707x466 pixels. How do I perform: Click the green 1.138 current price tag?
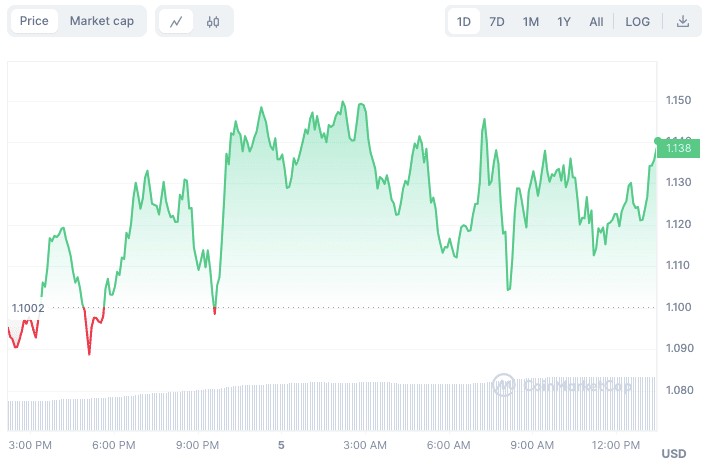click(x=680, y=148)
